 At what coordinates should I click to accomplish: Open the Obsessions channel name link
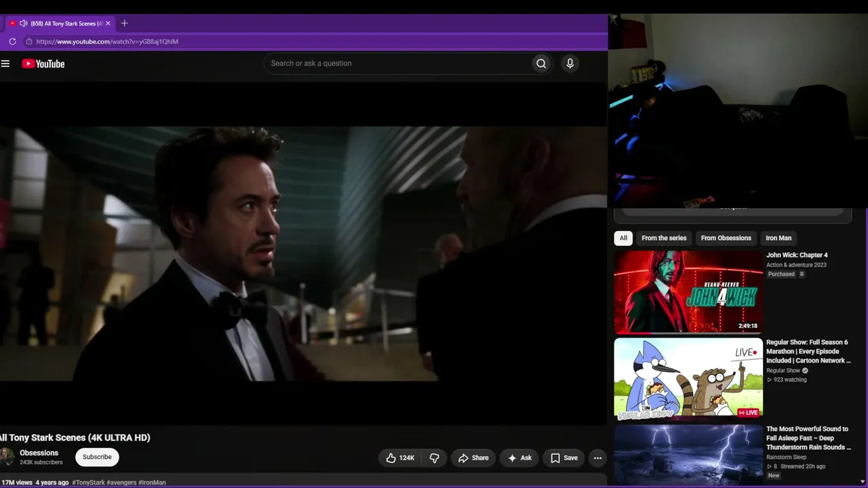point(39,453)
